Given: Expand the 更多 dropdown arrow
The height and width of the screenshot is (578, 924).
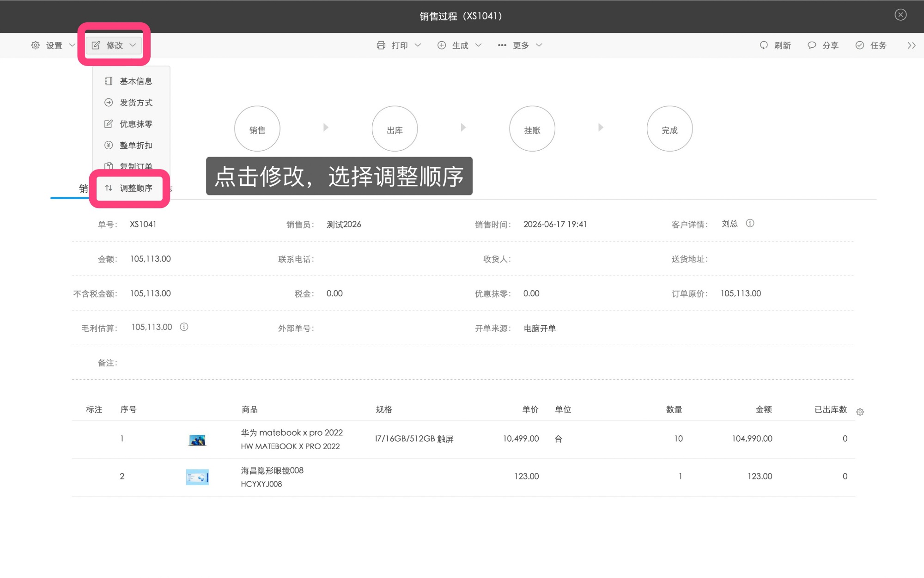Looking at the screenshot, I should coord(539,45).
